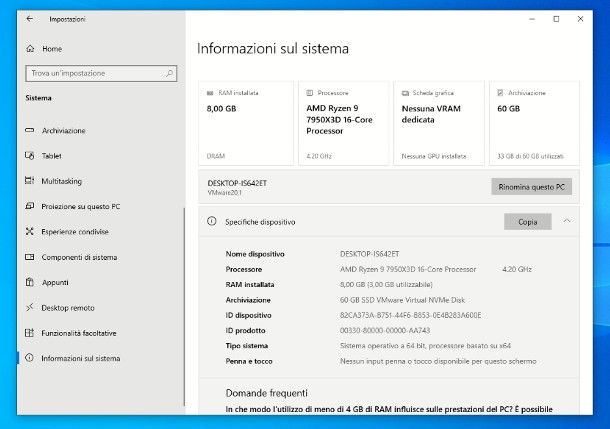Click the VMware20,1 label under the PC name
The image size is (610, 429).
point(224,193)
